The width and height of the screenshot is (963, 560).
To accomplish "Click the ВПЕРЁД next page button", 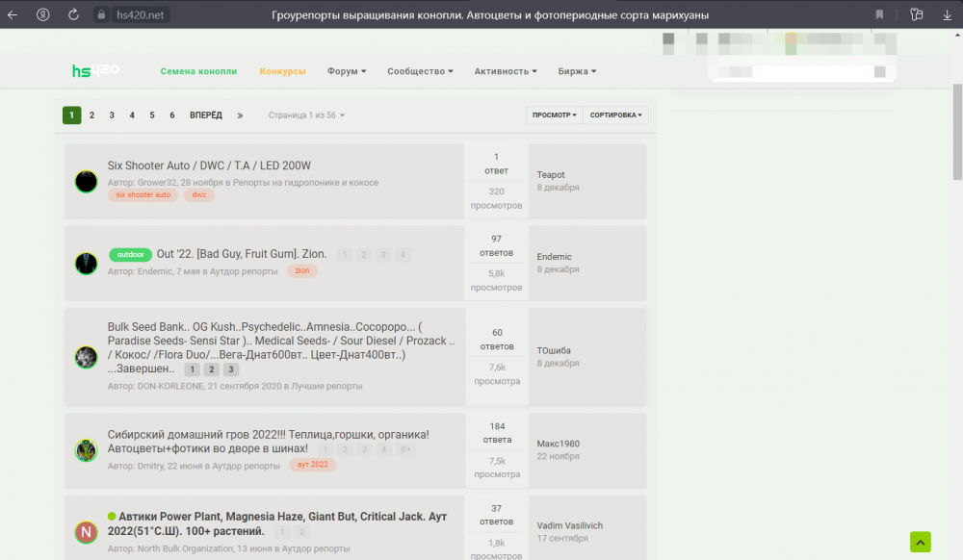I will tap(205, 115).
